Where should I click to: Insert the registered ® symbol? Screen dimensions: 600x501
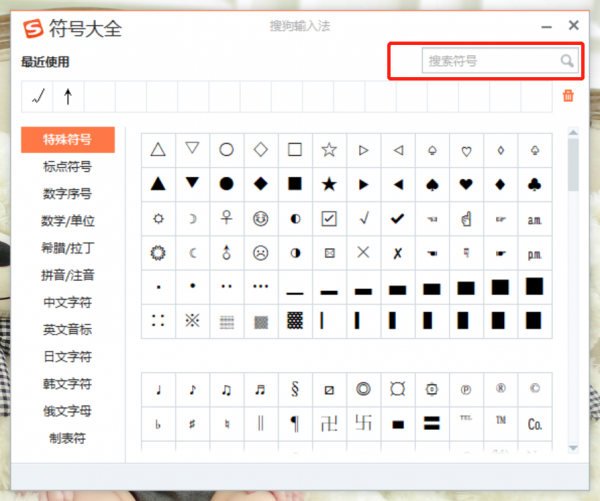pos(501,388)
